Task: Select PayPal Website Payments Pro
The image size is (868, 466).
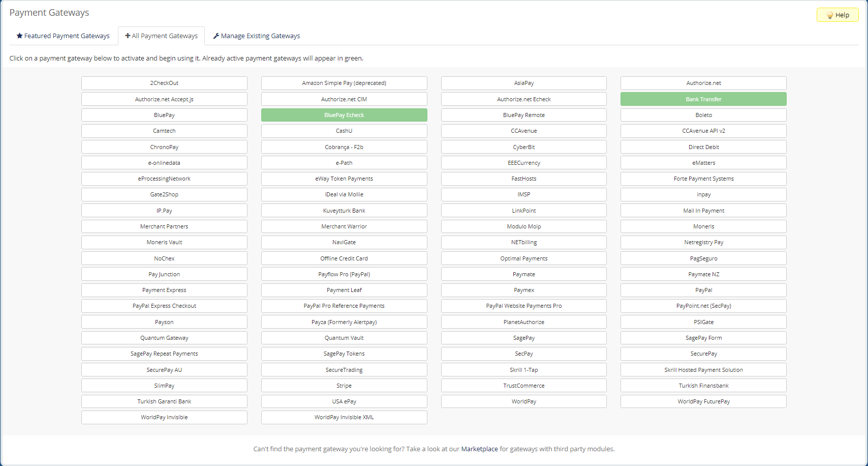Action: [x=524, y=306]
